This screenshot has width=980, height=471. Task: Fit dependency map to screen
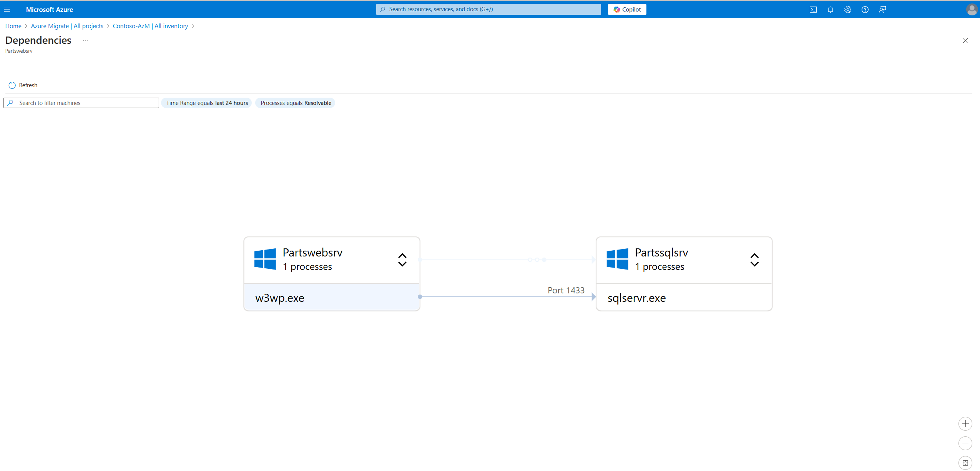click(x=965, y=463)
